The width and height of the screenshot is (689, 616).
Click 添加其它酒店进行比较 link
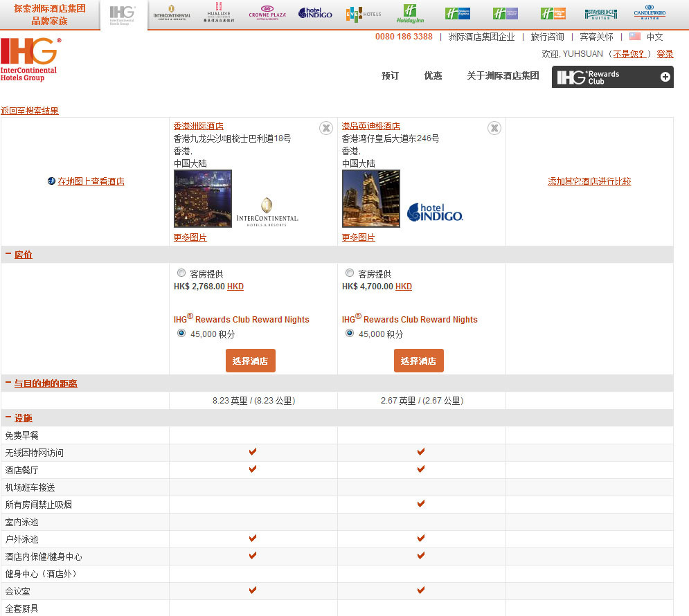(589, 181)
